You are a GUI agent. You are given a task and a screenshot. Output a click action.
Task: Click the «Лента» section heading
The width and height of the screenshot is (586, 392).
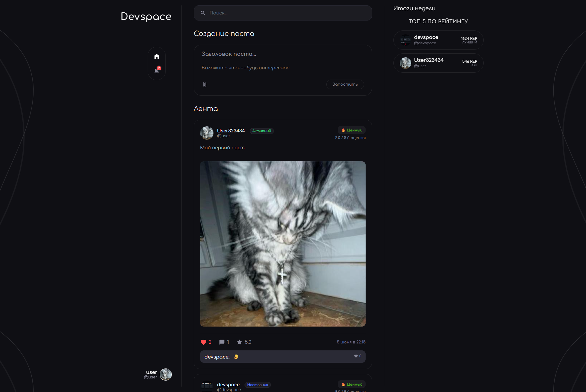206,109
